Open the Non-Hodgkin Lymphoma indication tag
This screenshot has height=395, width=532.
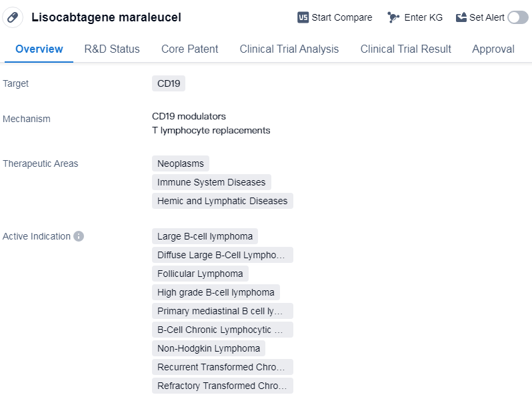[209, 348]
